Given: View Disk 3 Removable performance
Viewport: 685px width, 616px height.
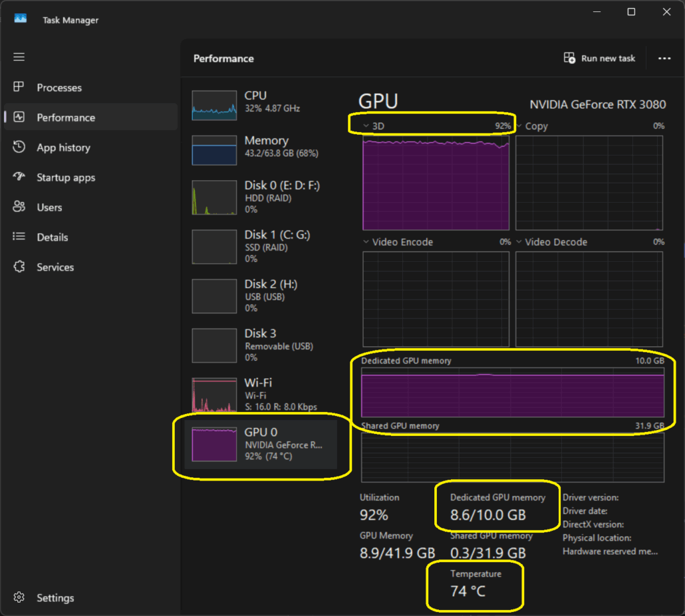Looking at the screenshot, I should [x=261, y=346].
